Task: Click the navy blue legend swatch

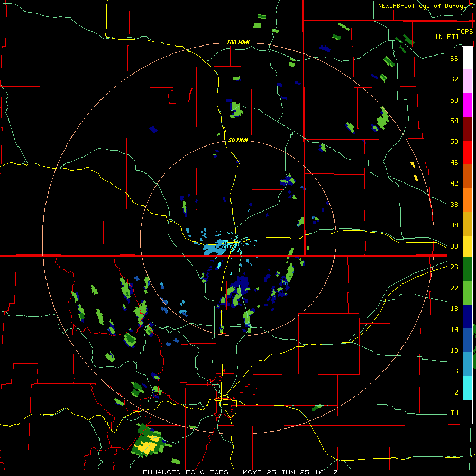Action: coord(467,317)
